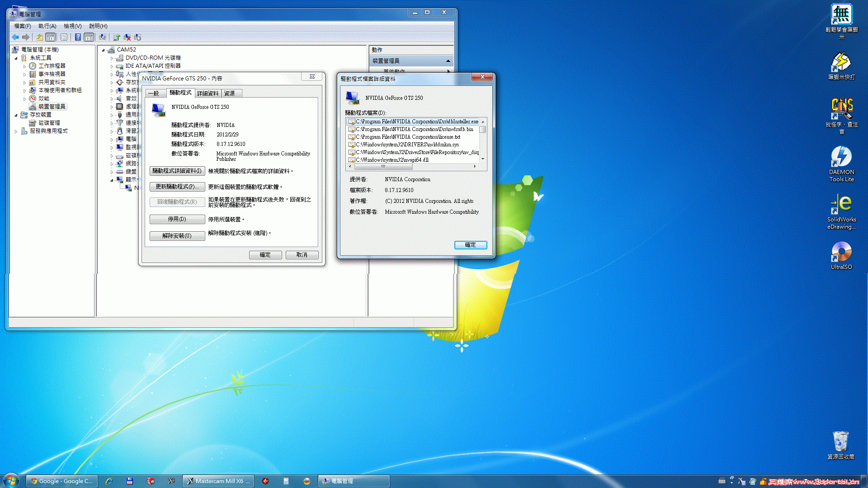
Task: Select nvlddmkm.sys in driver file list
Action: 407,145
